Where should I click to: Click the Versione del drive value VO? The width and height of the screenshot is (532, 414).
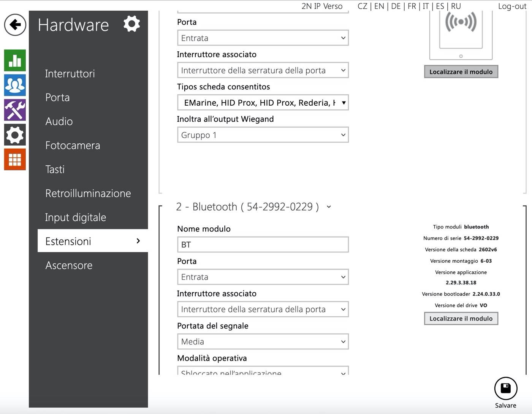coord(483,306)
